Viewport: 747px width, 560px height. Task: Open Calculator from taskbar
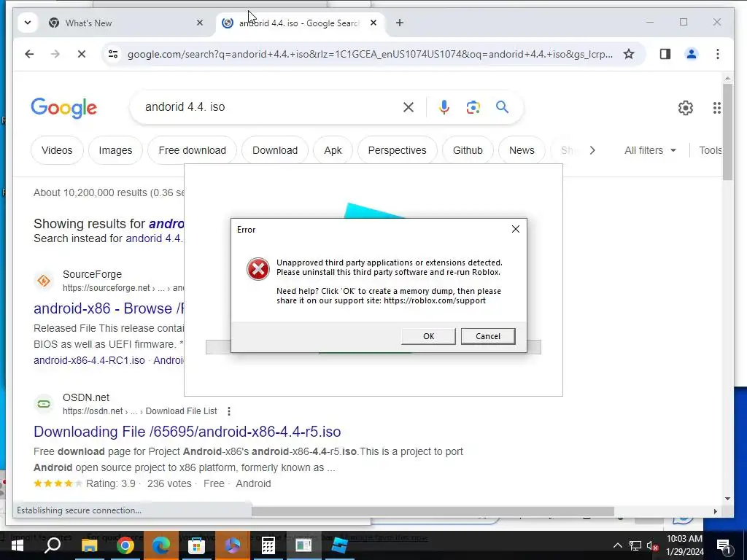(268, 545)
